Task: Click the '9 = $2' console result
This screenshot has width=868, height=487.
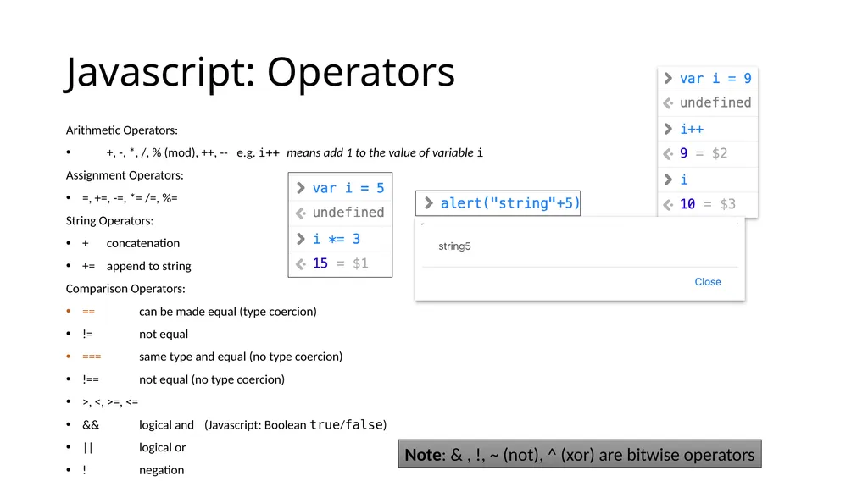Action: [703, 153]
